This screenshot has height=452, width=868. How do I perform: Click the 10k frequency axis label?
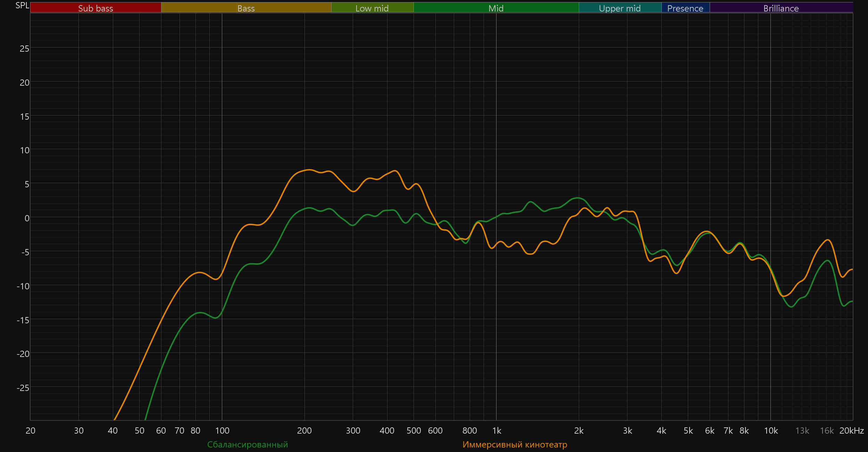click(771, 430)
